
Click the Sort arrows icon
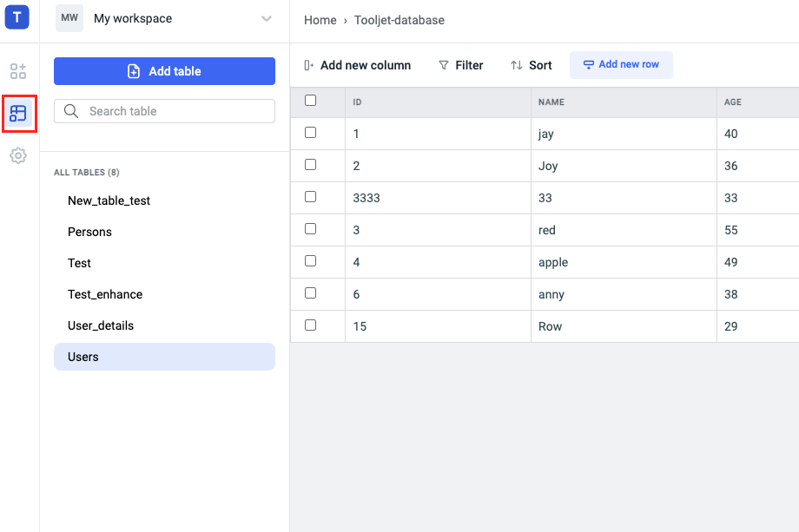pyautogui.click(x=517, y=65)
